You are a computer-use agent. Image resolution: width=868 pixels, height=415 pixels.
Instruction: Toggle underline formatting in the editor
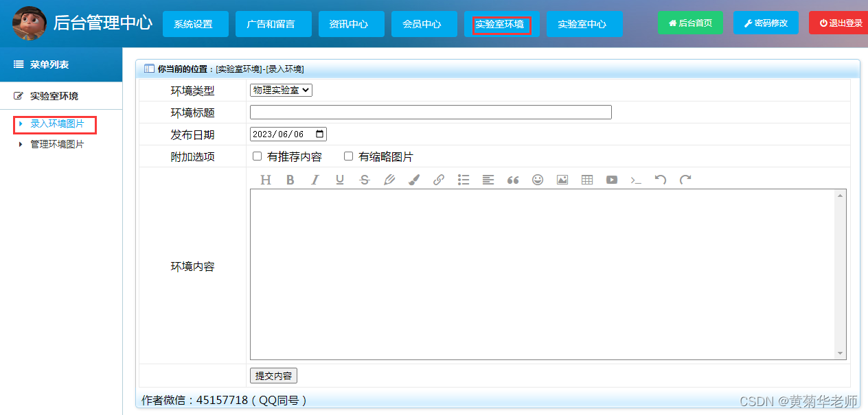340,180
